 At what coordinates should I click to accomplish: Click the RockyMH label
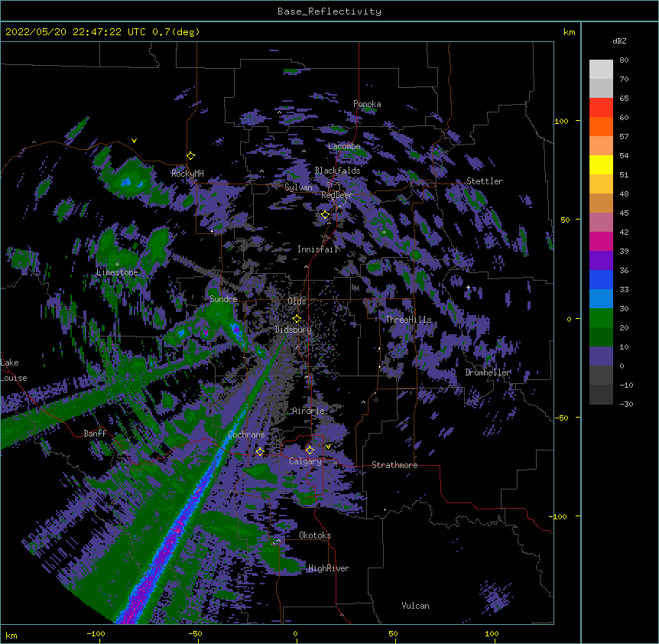pos(187,174)
